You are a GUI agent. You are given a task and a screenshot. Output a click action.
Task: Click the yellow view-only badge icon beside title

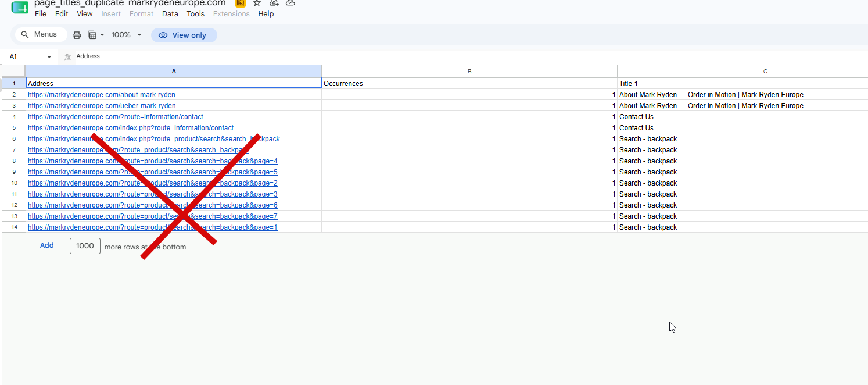click(x=240, y=3)
